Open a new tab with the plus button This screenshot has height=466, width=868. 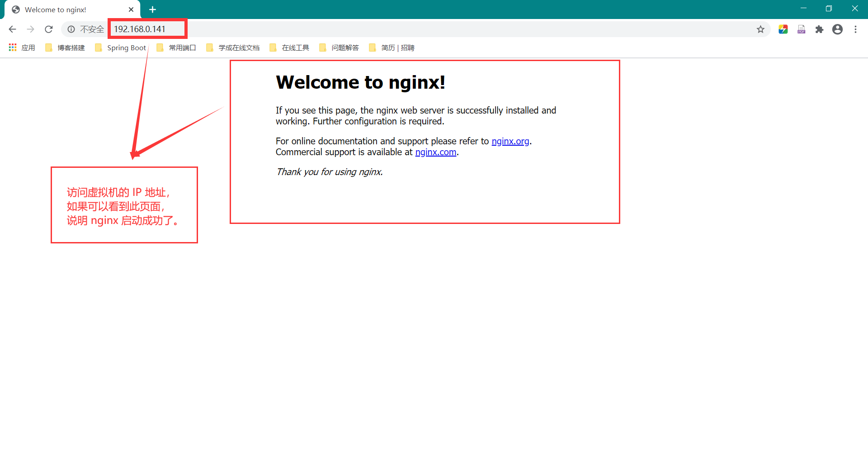152,10
